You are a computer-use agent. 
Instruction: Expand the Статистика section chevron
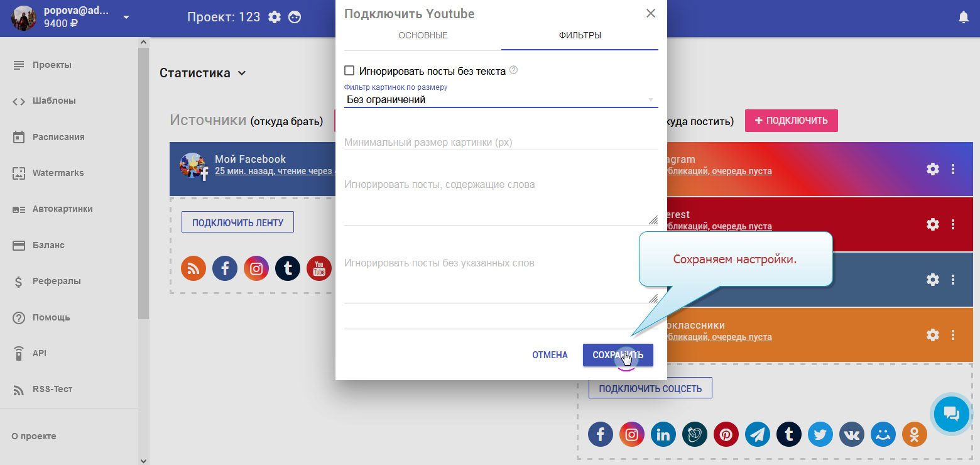[242, 74]
